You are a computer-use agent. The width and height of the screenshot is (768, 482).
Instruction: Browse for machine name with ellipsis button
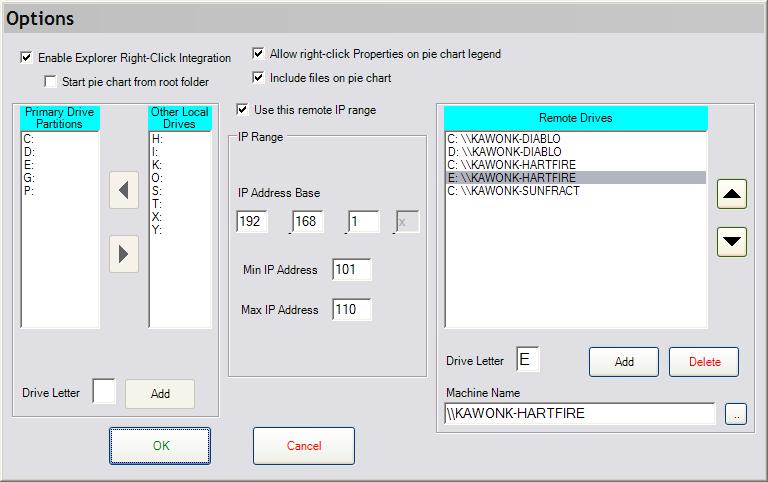(x=736, y=414)
